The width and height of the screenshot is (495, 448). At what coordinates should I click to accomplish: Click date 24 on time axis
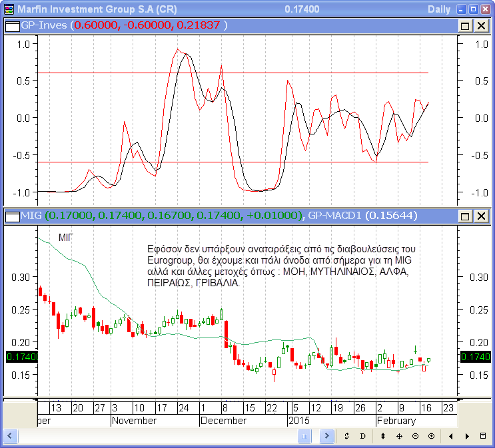(183, 408)
